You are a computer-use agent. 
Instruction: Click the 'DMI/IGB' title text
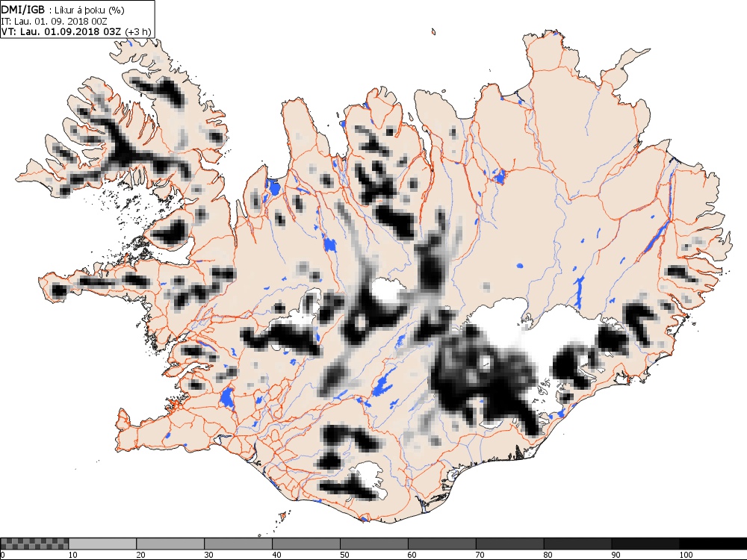[23, 10]
